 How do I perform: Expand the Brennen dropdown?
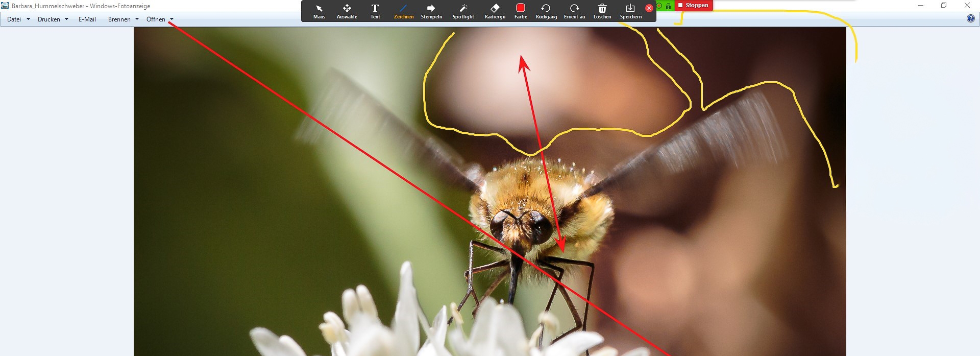pos(123,19)
